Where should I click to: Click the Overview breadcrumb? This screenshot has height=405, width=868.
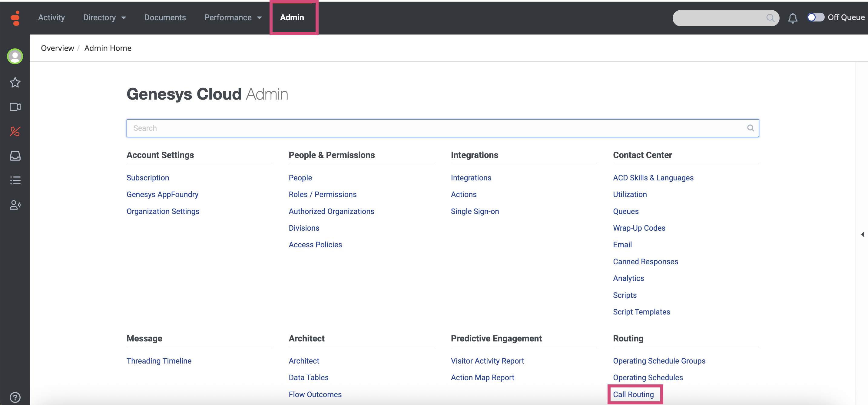pyautogui.click(x=57, y=48)
